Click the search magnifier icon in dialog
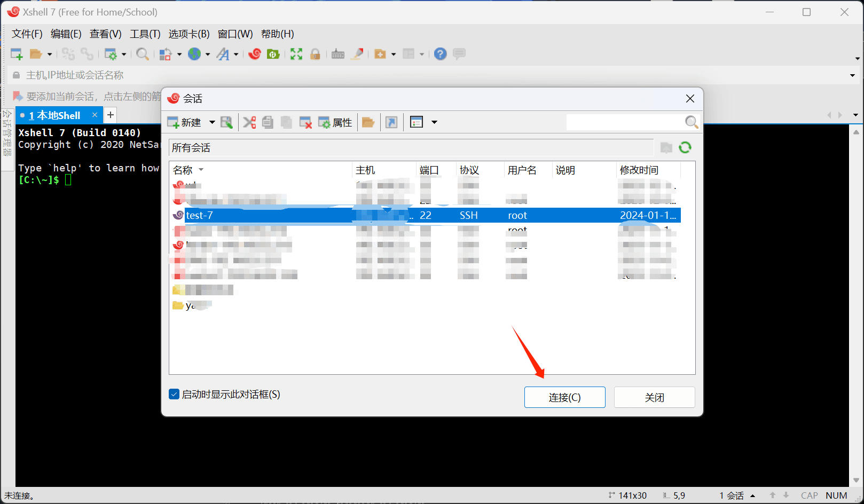864x504 pixels. [692, 122]
